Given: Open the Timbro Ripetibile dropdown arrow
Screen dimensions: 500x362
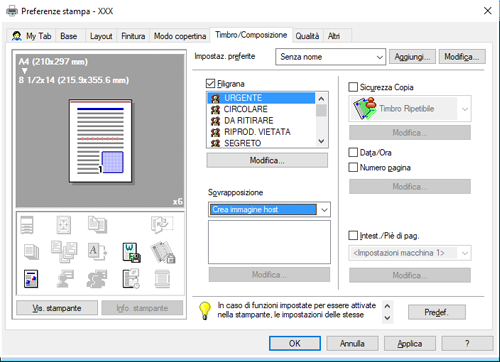Looking at the screenshot, I should [465, 109].
